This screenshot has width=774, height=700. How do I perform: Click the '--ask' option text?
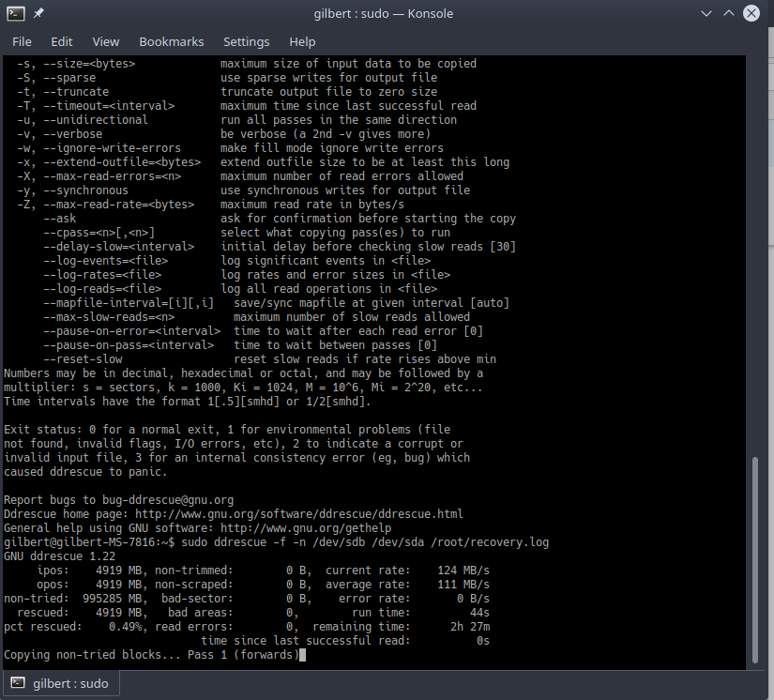[60, 219]
